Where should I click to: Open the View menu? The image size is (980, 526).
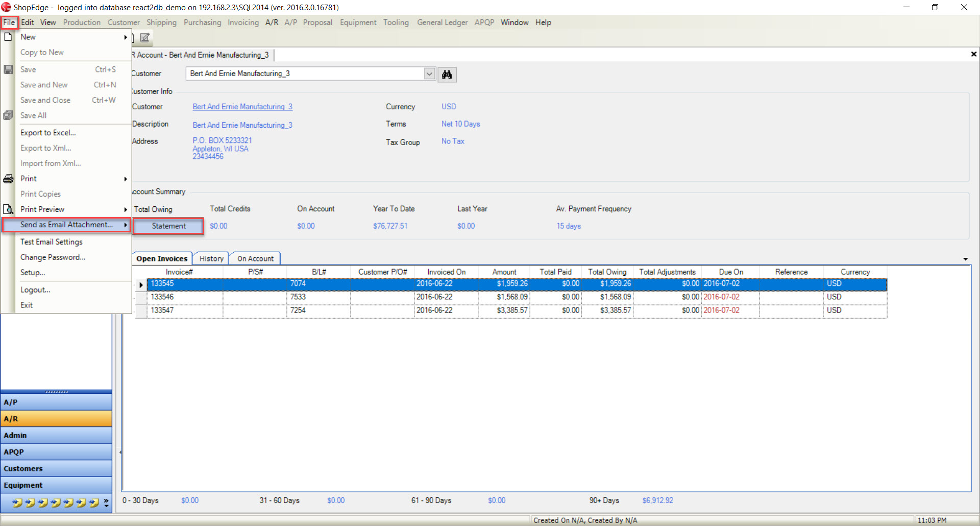coord(48,22)
